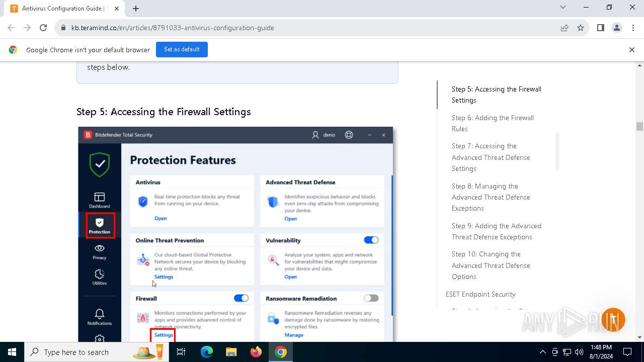Click the browser forward arrow
Screen dimensions: 644x362
[x=27, y=28]
